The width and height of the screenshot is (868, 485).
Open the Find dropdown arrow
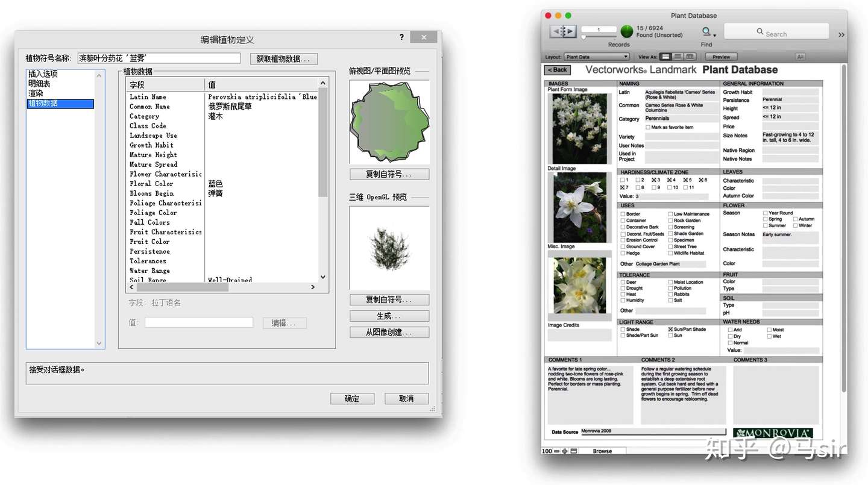(714, 36)
